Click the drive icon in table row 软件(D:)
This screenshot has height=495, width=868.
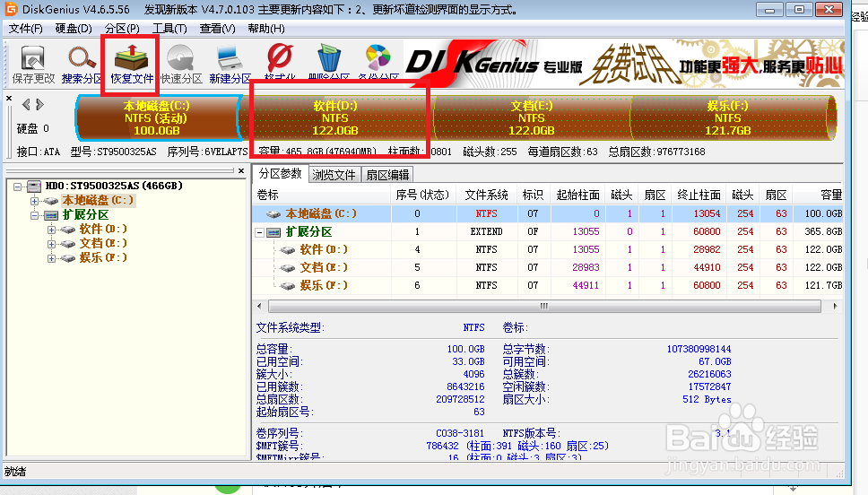287,249
